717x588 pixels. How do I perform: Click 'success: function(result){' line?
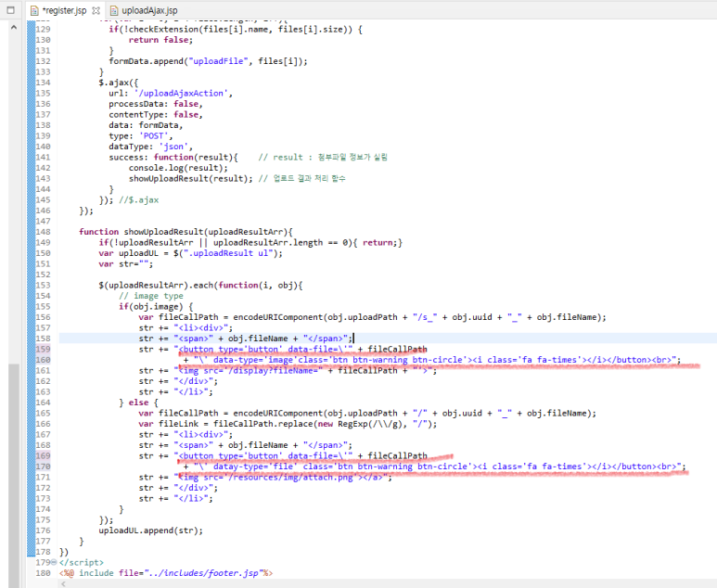[x=173, y=158]
